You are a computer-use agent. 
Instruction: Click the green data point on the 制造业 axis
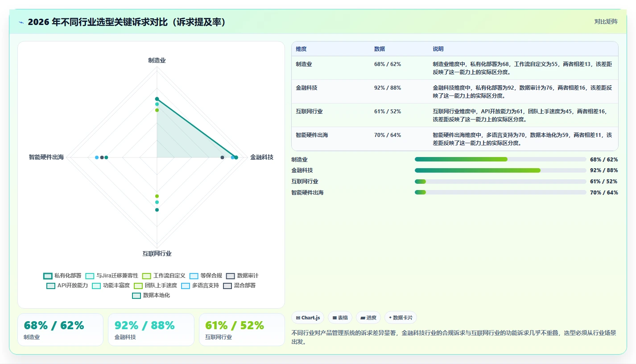click(x=157, y=110)
